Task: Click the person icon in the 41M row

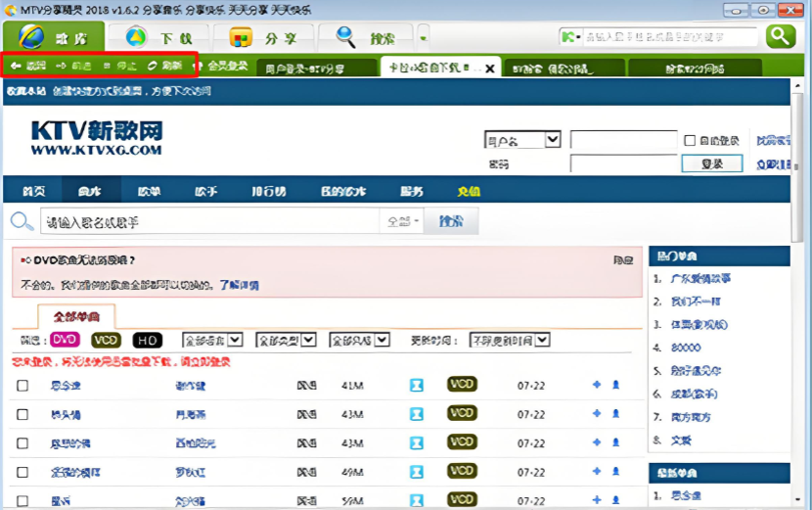Action: (615, 385)
